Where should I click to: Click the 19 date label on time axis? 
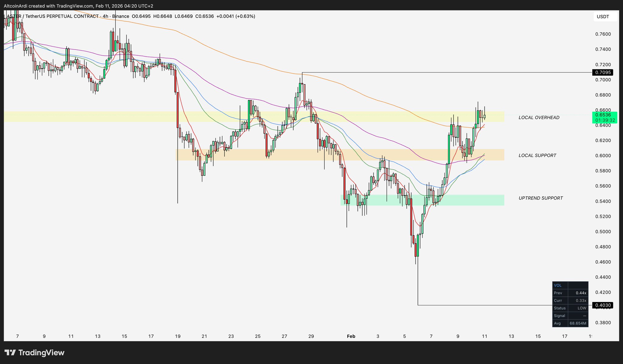(x=178, y=336)
